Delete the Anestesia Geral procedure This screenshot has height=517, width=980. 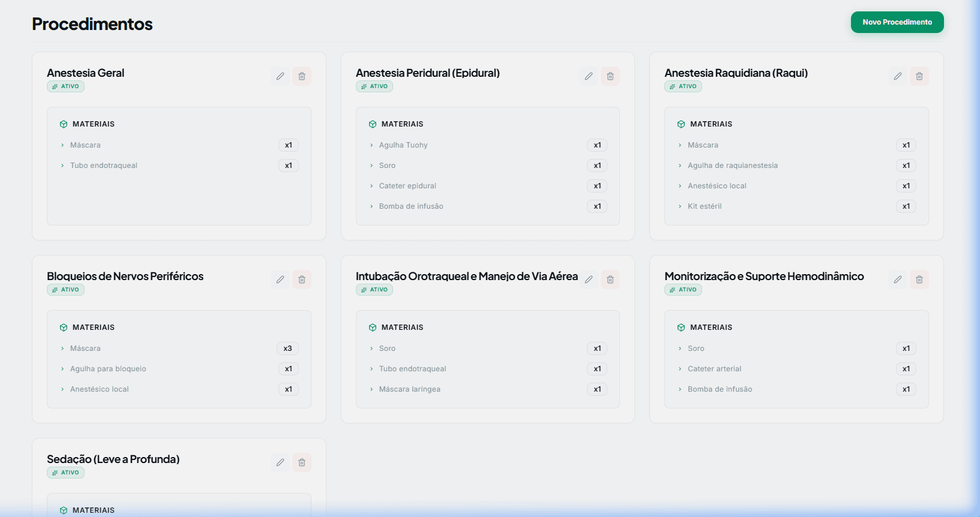pyautogui.click(x=302, y=76)
